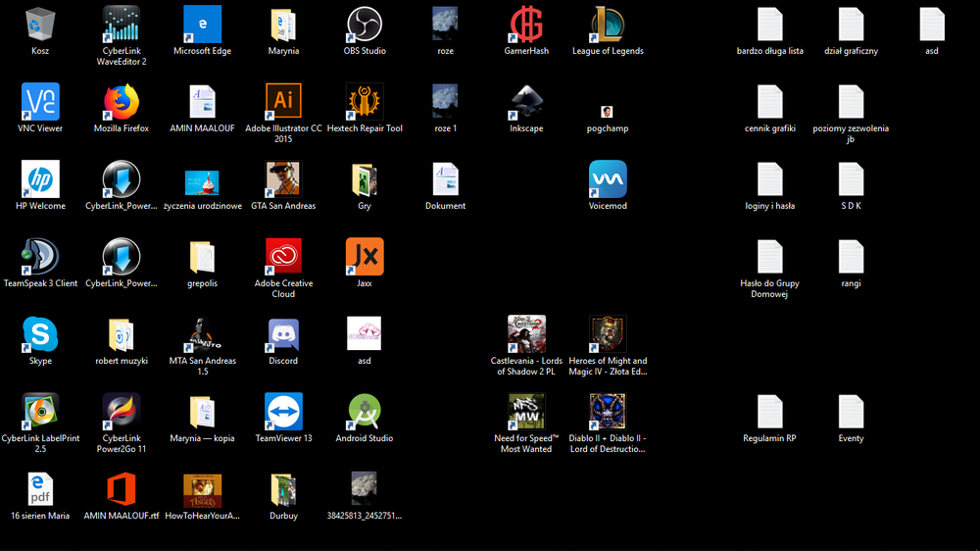Select the loginy i hasła file
This screenshot has height=551, width=980.
click(x=769, y=179)
